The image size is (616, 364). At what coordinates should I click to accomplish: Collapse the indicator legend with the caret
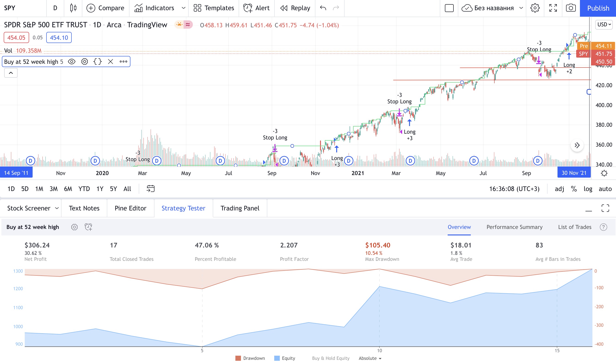[11, 73]
